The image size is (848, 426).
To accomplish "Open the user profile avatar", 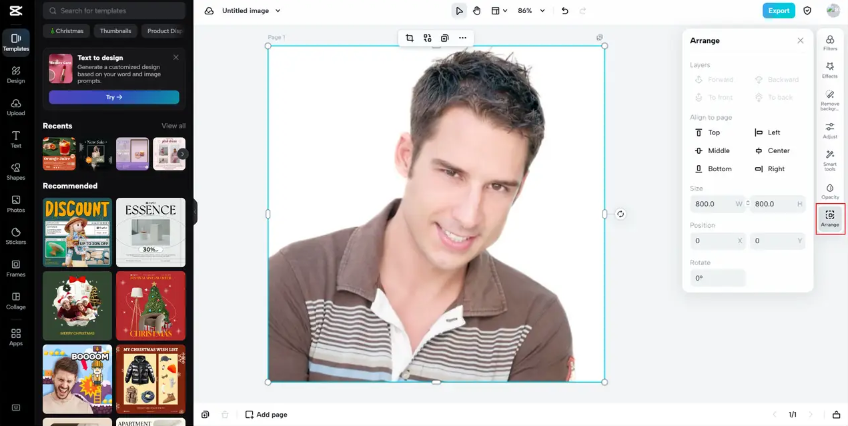I will point(833,11).
